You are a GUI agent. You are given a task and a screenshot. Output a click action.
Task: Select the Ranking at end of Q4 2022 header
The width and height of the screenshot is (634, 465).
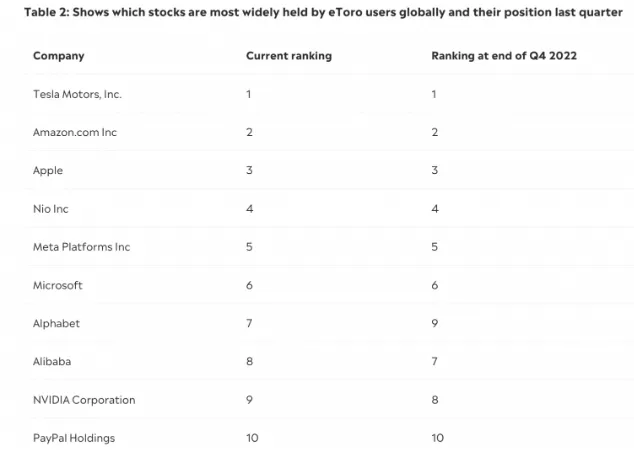click(504, 56)
